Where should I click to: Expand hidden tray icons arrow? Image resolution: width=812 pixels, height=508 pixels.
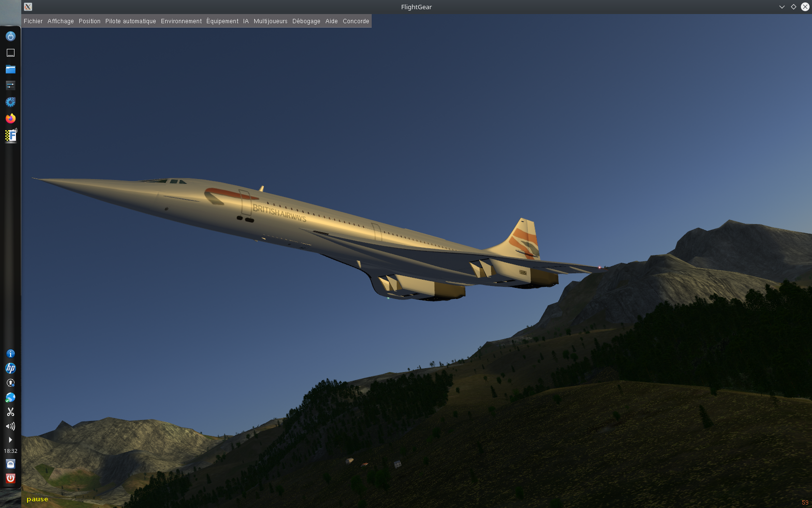point(11,440)
